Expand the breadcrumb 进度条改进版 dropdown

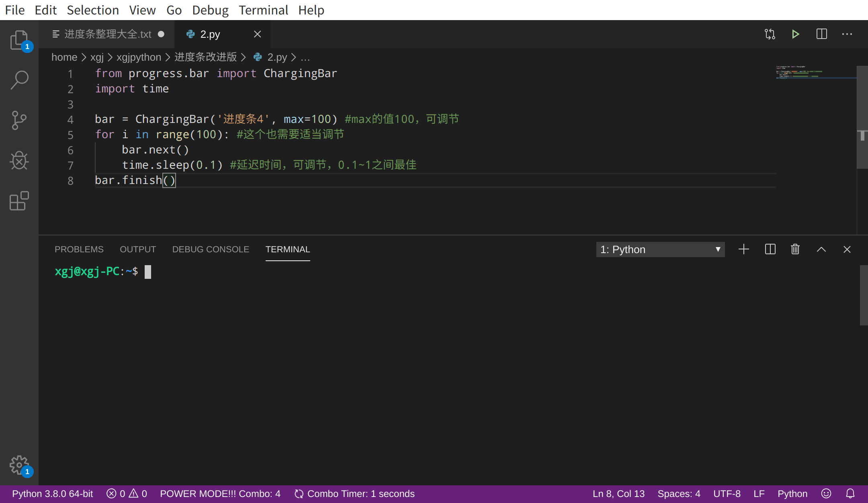[x=208, y=57]
